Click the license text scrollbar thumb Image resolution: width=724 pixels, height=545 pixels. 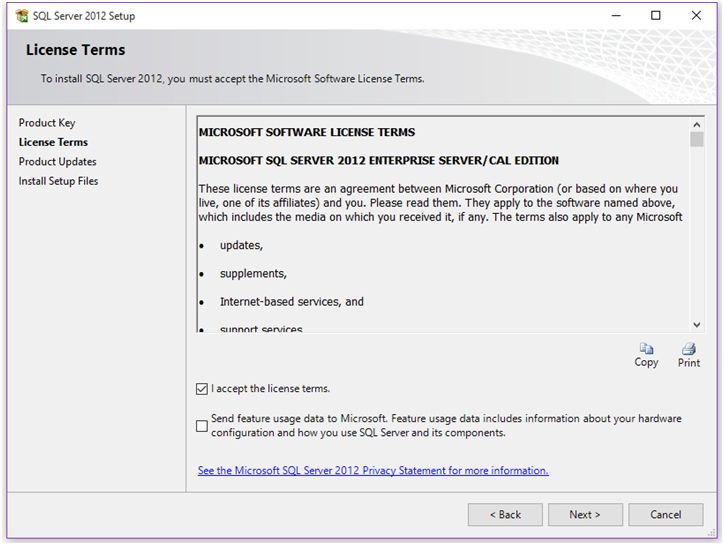pyautogui.click(x=697, y=139)
